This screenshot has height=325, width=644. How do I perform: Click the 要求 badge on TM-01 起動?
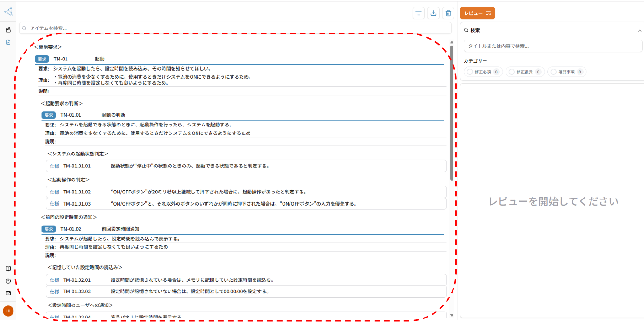(43, 59)
